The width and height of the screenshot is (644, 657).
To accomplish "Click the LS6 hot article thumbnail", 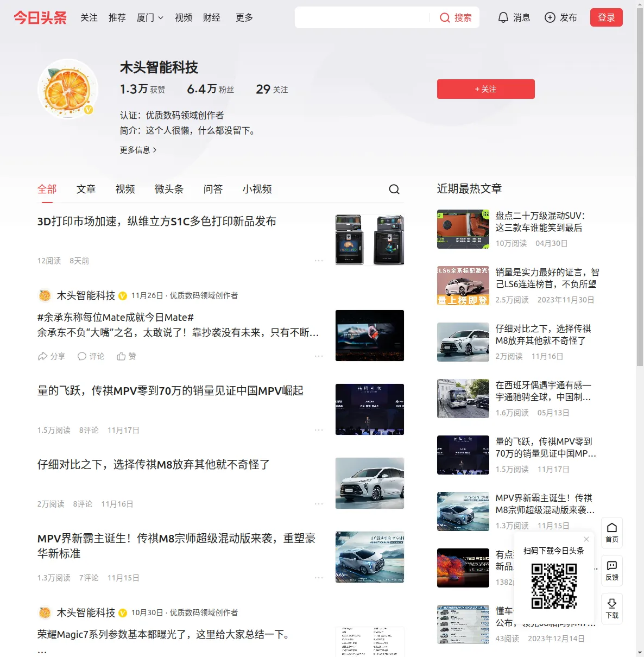I will click(x=463, y=286).
